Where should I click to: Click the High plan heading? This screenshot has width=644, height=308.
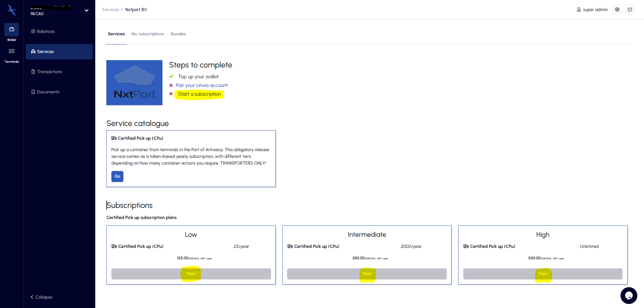543,234
